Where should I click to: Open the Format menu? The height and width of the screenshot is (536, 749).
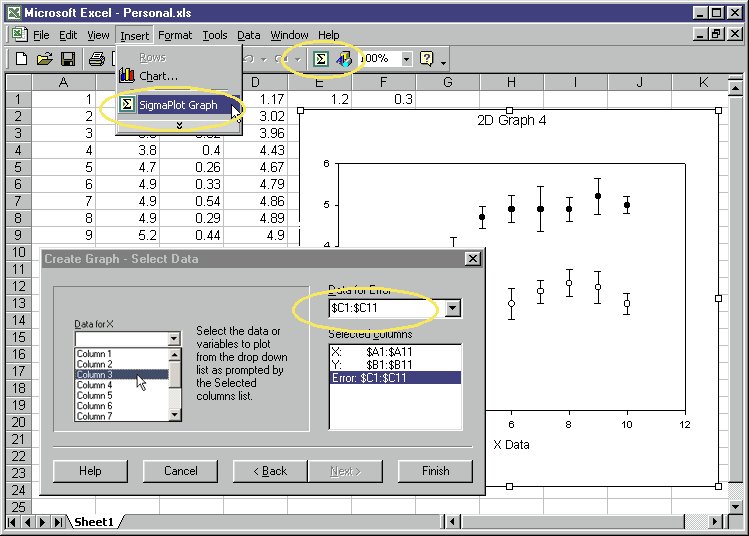(x=175, y=35)
